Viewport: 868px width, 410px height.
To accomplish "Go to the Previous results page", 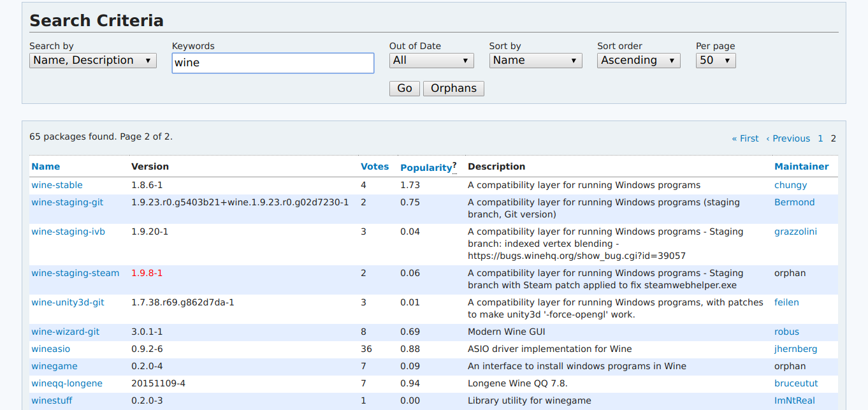I will pos(788,138).
